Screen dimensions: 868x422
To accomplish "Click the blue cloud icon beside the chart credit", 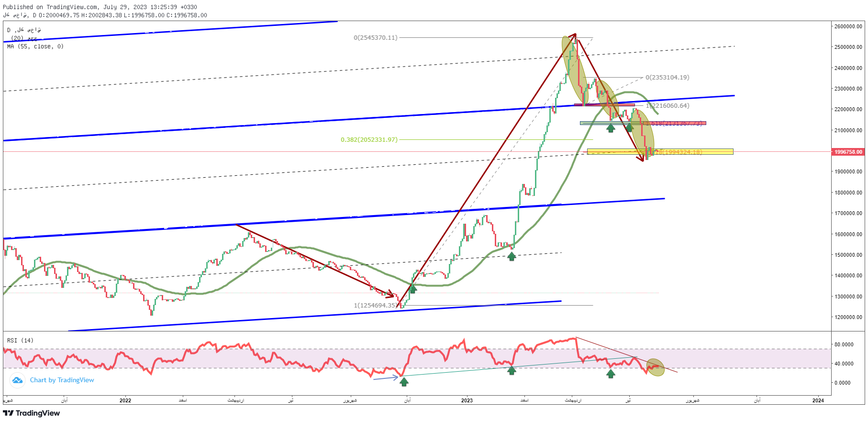I will [18, 380].
